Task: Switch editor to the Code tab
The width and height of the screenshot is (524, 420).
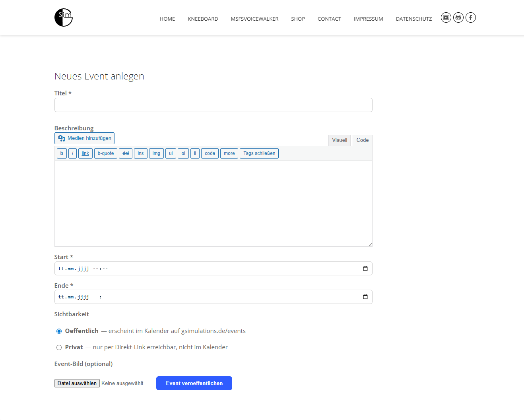Action: coord(362,140)
